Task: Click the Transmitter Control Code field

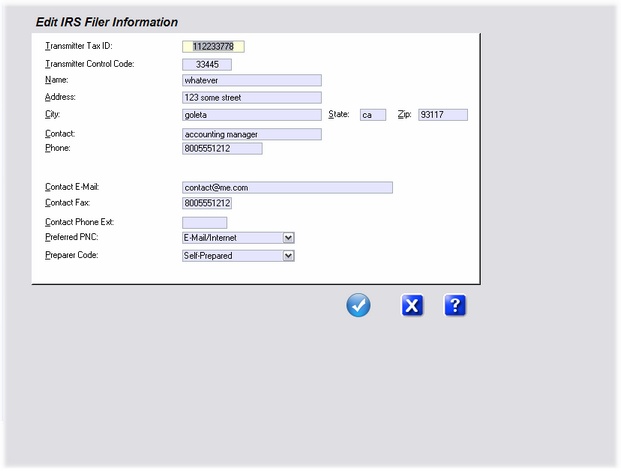Action: [207, 65]
